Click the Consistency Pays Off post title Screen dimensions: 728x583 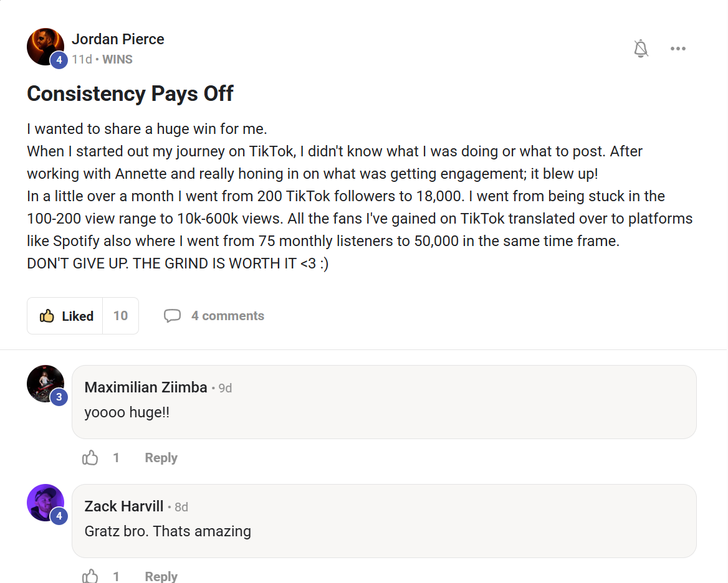[x=130, y=93]
